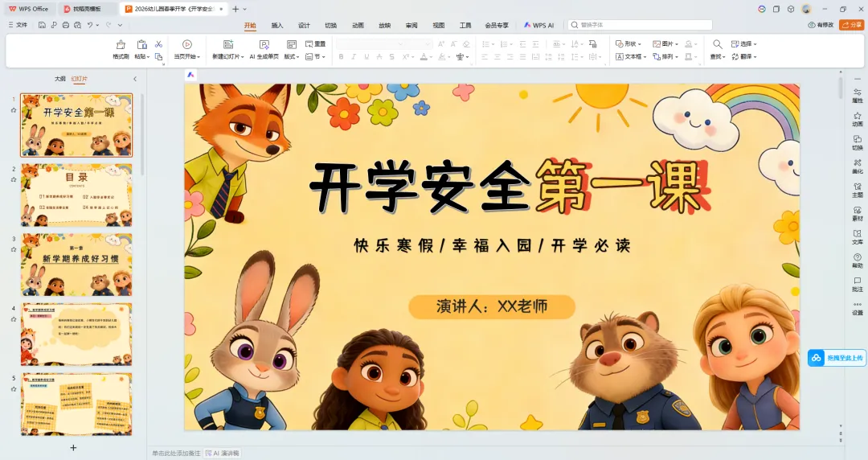Open the Review (审阅) ribbon tab
Viewport: 868px width, 460px height.
pos(411,25)
